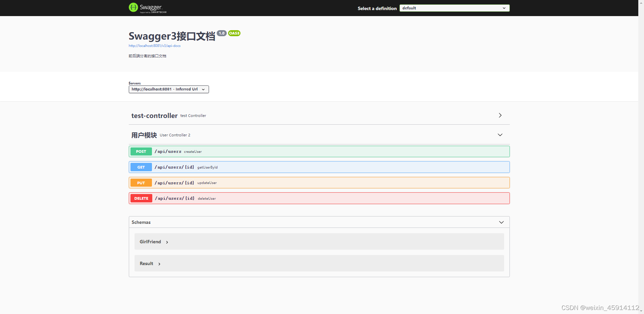Collapse the 用户模块 section chevron

coord(500,135)
